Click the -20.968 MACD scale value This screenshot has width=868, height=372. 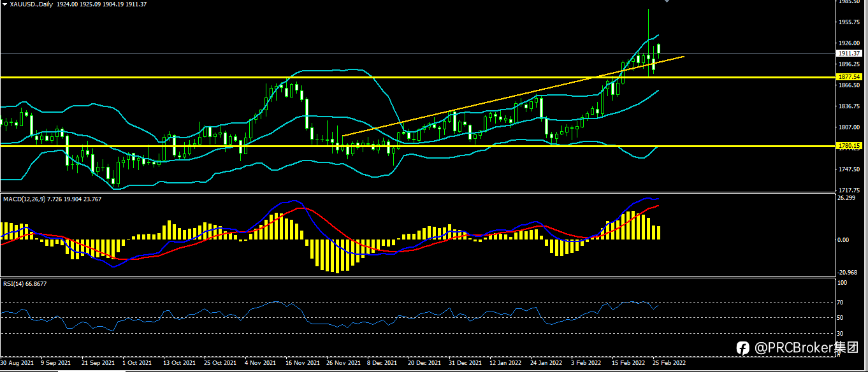pos(847,273)
